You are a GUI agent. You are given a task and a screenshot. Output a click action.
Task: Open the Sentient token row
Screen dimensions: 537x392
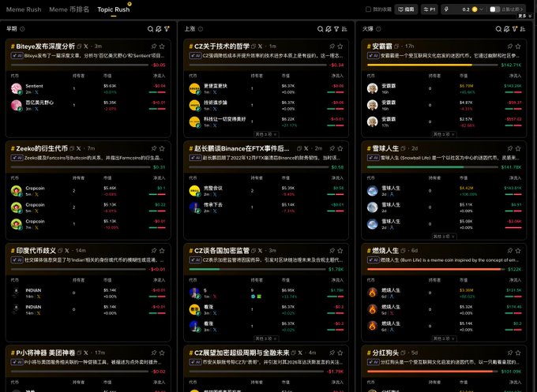[x=88, y=89]
